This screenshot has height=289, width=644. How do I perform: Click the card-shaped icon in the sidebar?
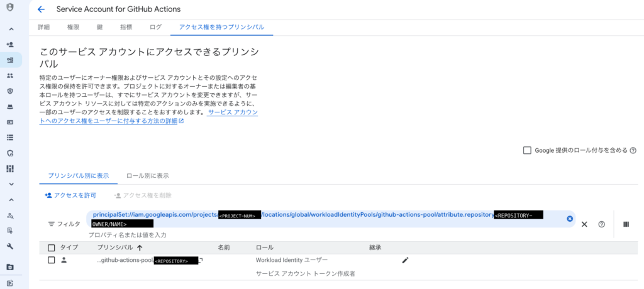[x=11, y=122]
